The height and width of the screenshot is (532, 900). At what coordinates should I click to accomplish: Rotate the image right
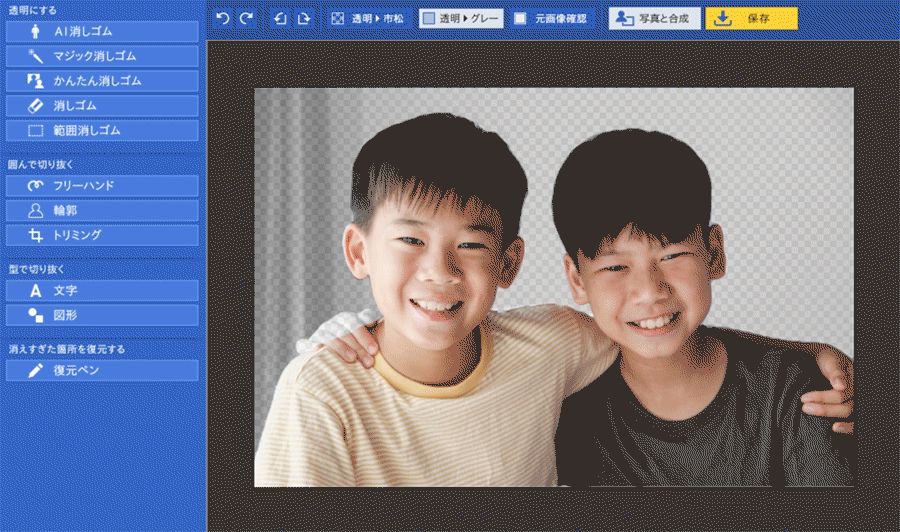(304, 18)
